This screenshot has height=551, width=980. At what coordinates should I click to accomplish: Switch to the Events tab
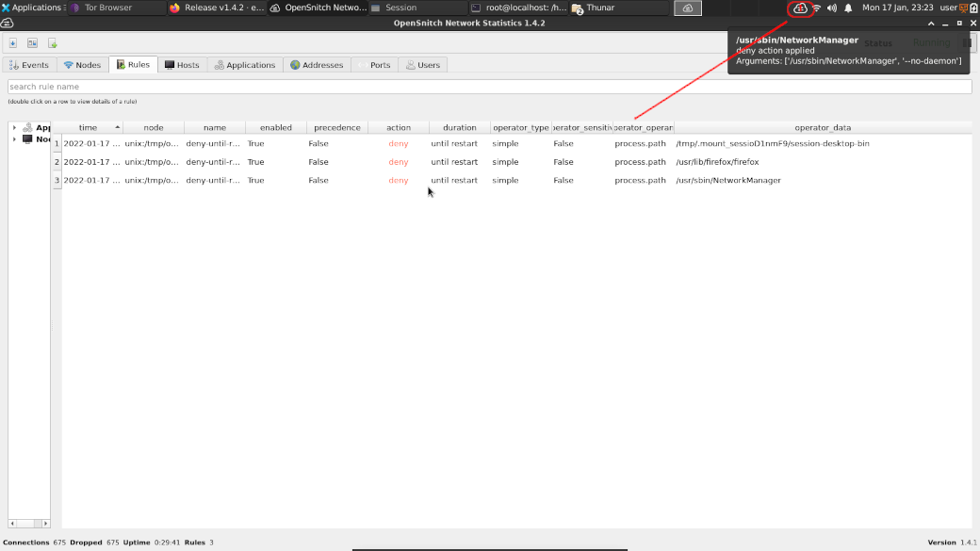(29, 65)
